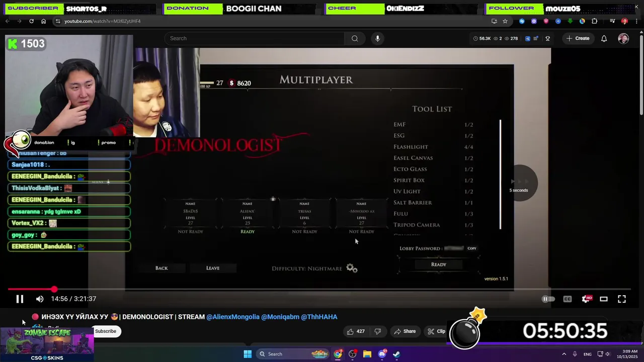Image resolution: width=644 pixels, height=362 pixels.
Task: Open the Shazam browser extension
Action: (x=522, y=21)
